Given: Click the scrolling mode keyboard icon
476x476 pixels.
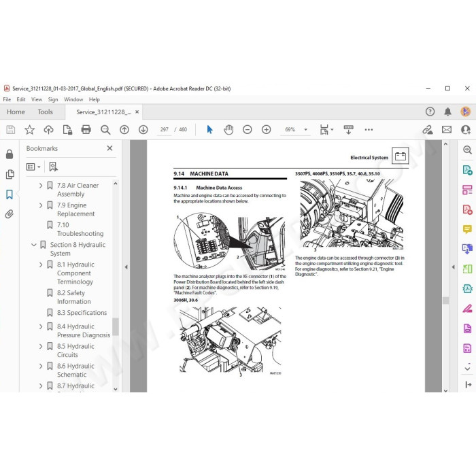Looking at the screenshot, I should pos(348,130).
